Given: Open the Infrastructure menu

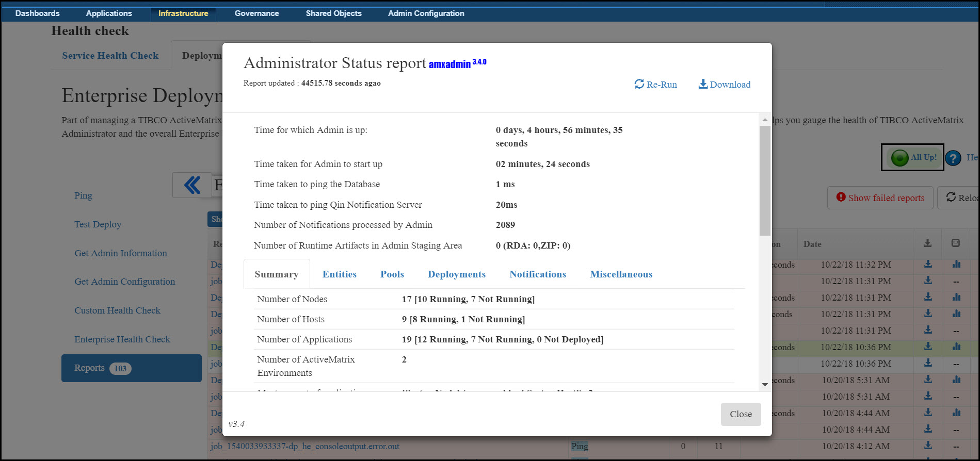Looking at the screenshot, I should [x=183, y=13].
